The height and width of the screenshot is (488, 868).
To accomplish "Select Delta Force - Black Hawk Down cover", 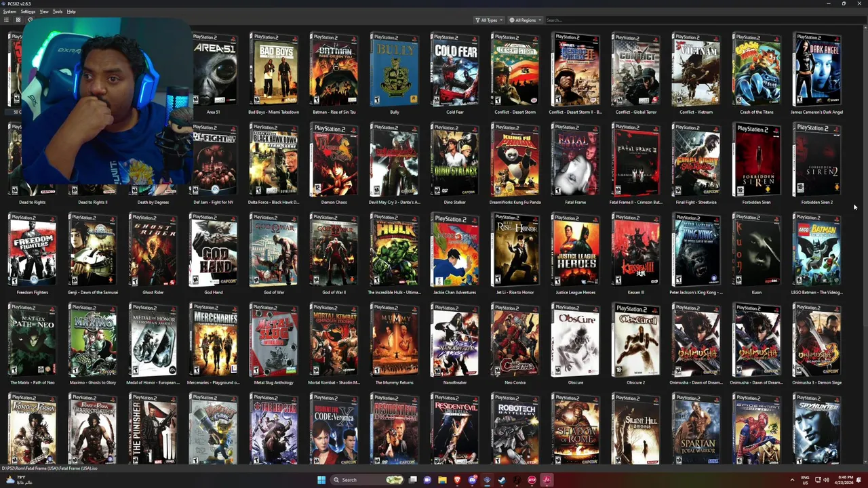I will 274,160.
